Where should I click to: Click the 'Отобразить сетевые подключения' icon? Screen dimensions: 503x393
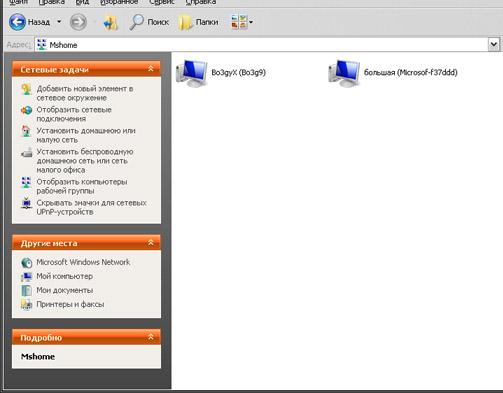[26, 110]
